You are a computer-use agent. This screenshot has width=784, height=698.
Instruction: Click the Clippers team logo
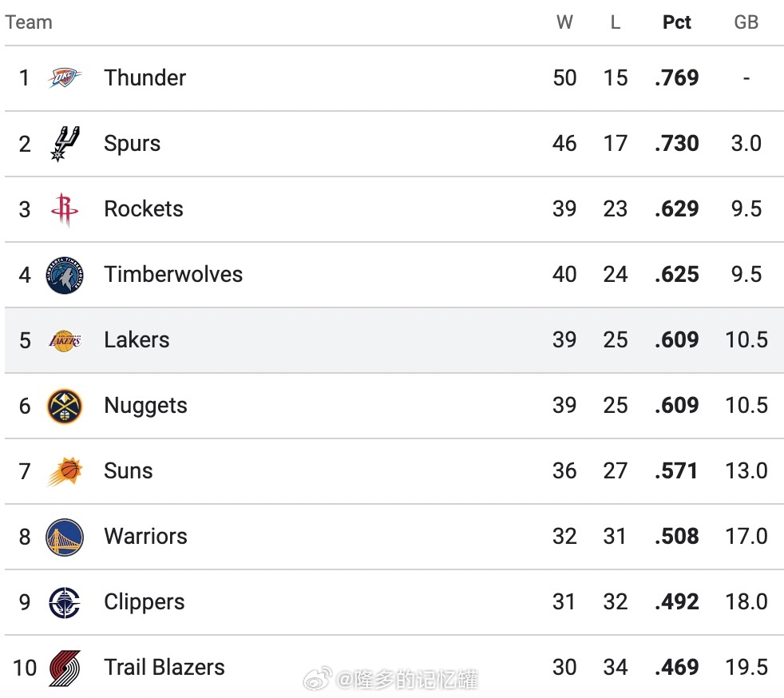click(x=65, y=602)
